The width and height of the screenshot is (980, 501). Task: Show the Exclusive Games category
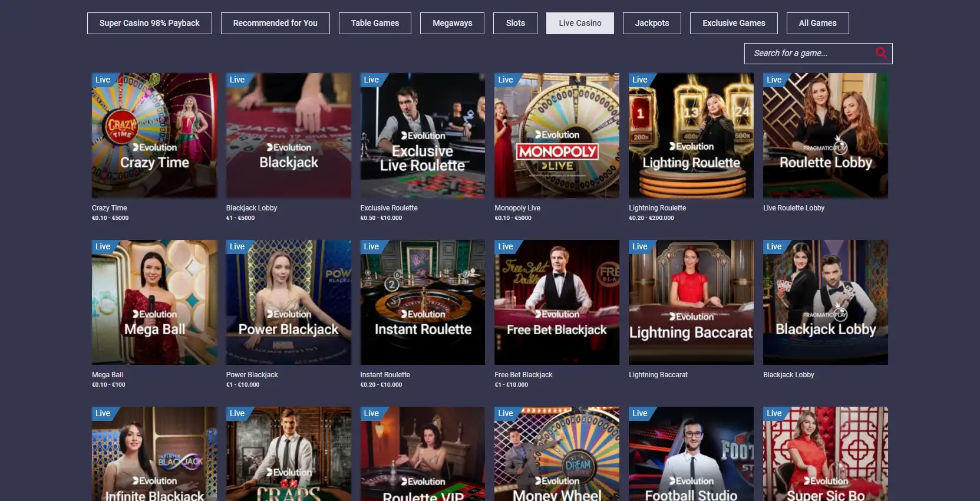[x=734, y=23]
